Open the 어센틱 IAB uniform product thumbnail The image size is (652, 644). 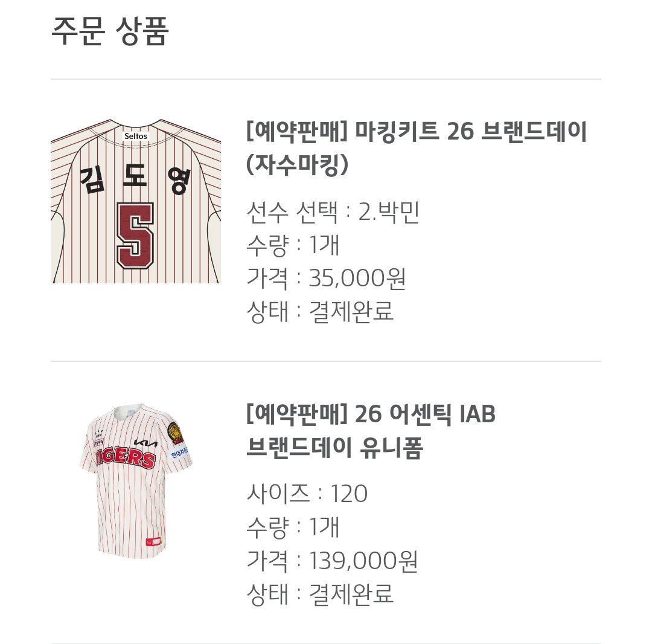[136, 481]
